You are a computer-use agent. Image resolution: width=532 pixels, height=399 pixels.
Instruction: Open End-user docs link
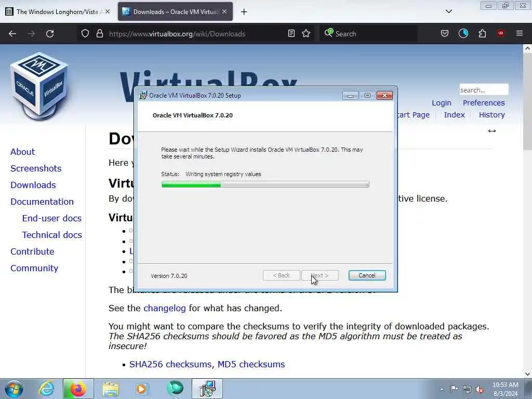52,218
